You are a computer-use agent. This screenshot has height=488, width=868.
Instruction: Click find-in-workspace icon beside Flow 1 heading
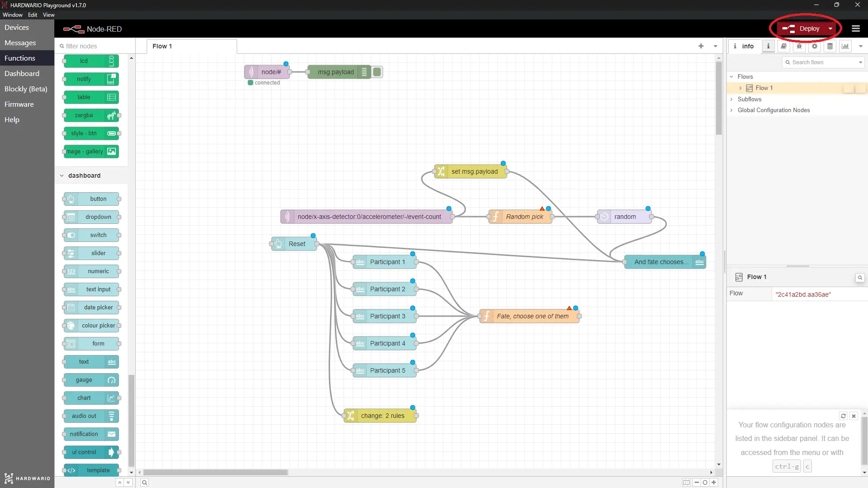tap(860, 278)
